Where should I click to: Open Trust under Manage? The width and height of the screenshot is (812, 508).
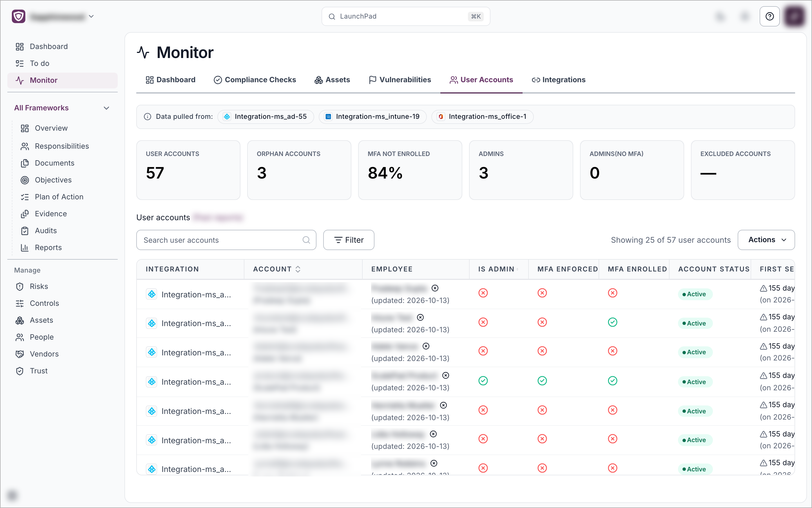pyautogui.click(x=63, y=371)
